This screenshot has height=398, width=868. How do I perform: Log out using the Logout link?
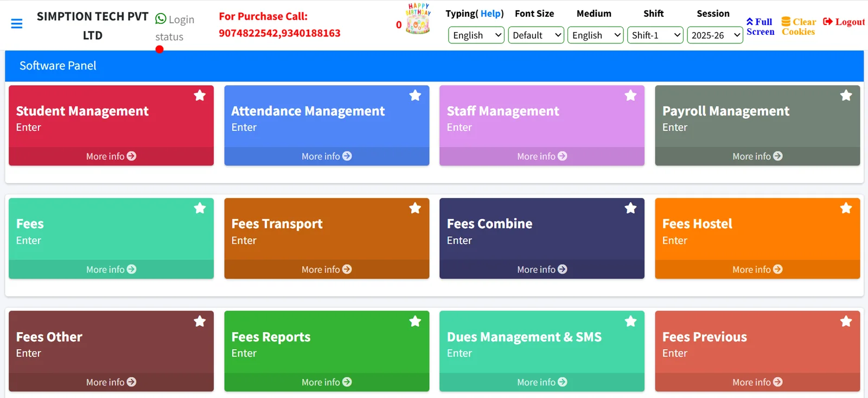844,22
